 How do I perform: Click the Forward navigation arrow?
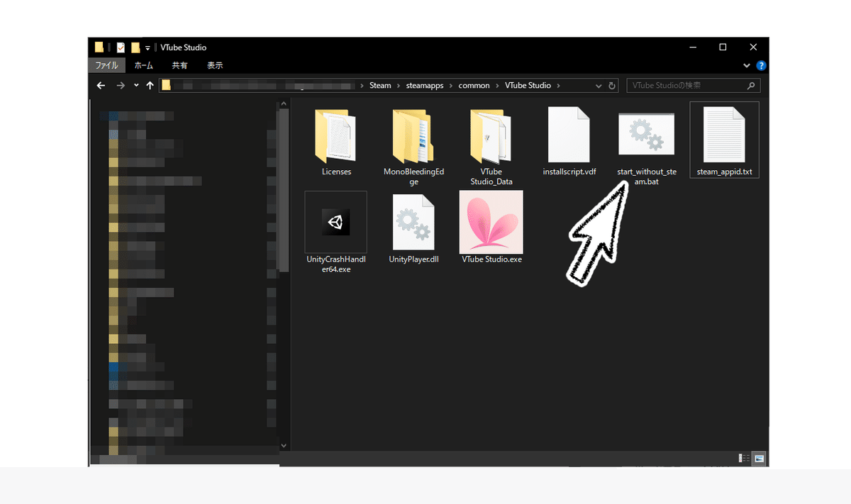[x=121, y=85]
